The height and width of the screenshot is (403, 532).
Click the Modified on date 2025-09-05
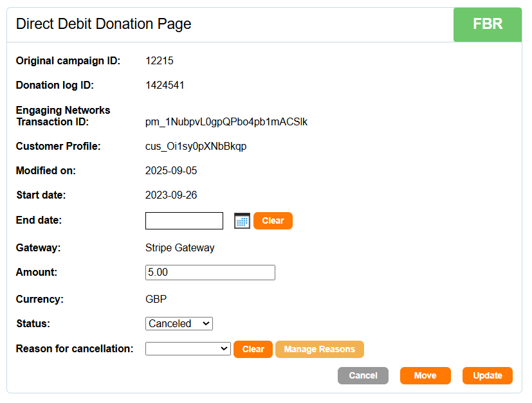(x=172, y=171)
